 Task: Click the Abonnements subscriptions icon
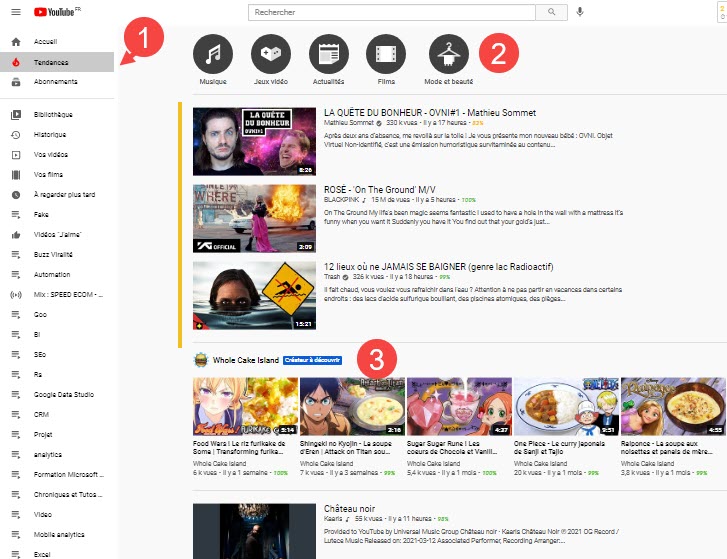pos(16,82)
